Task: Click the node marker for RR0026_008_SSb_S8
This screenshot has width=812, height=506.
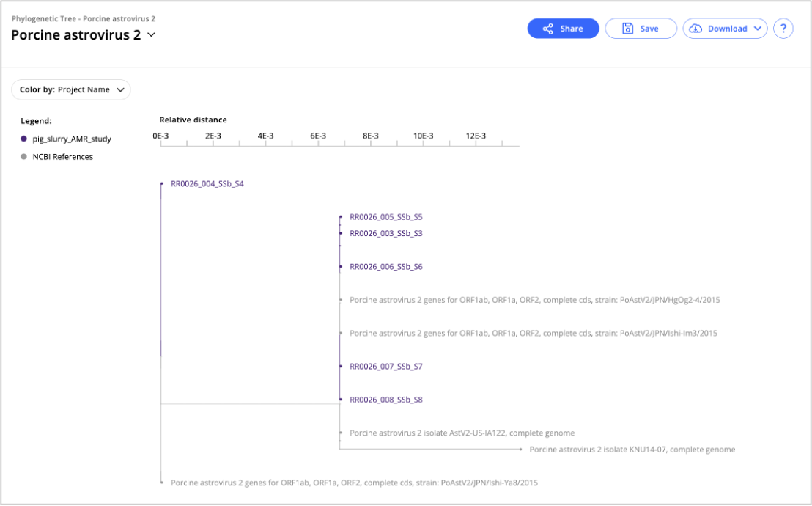Action: pyautogui.click(x=340, y=400)
